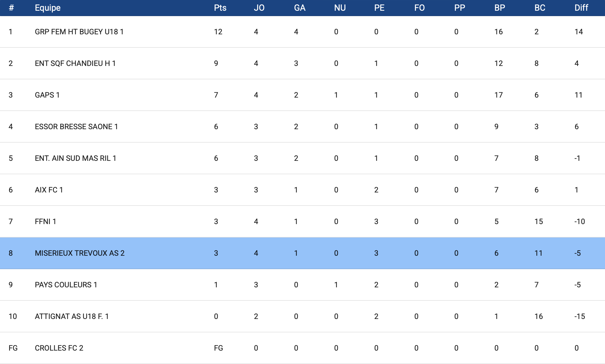Click ENT. AIN SUD MAS RIL 1

[x=75, y=158]
